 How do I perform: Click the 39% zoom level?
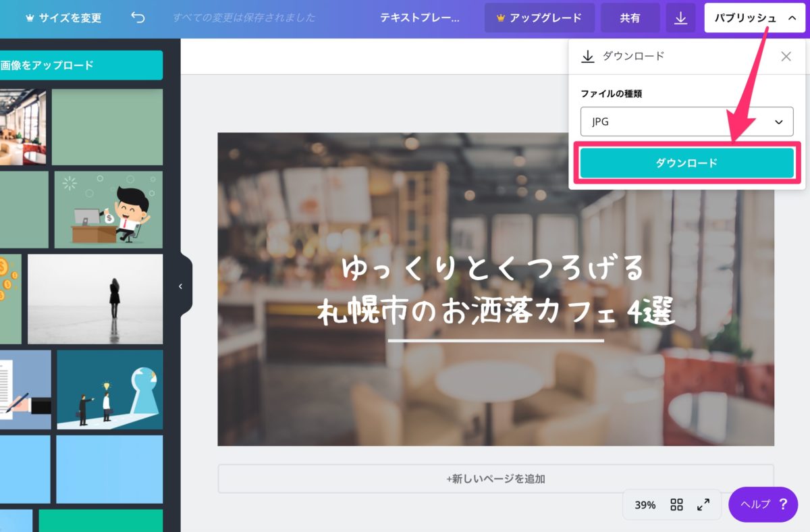[645, 505]
